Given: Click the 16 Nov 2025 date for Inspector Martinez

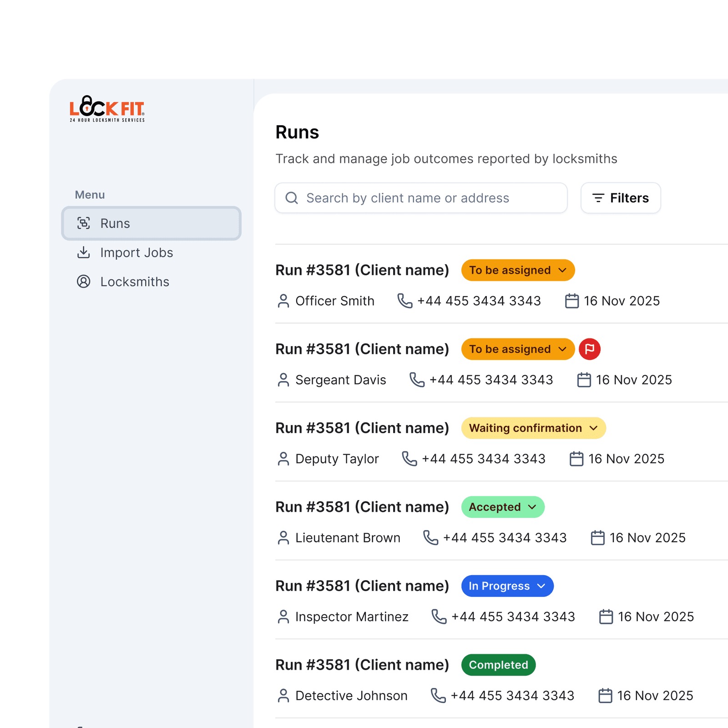Looking at the screenshot, I should tap(656, 617).
